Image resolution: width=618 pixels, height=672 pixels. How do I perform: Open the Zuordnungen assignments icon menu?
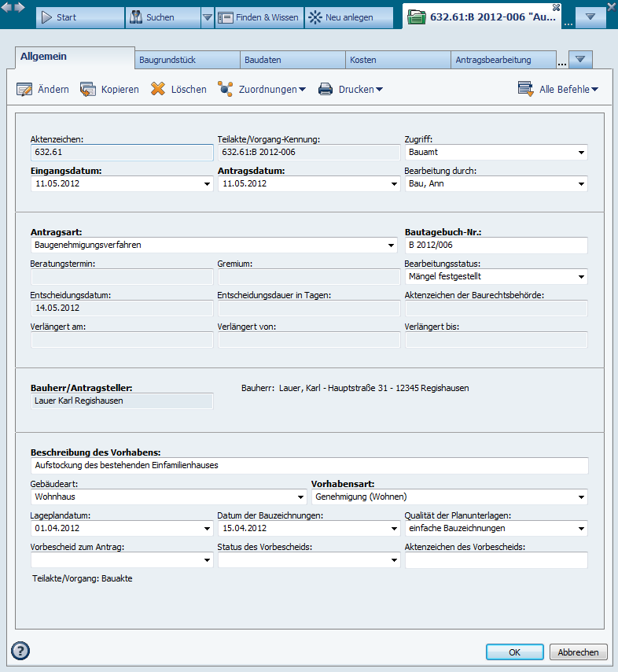click(x=226, y=90)
